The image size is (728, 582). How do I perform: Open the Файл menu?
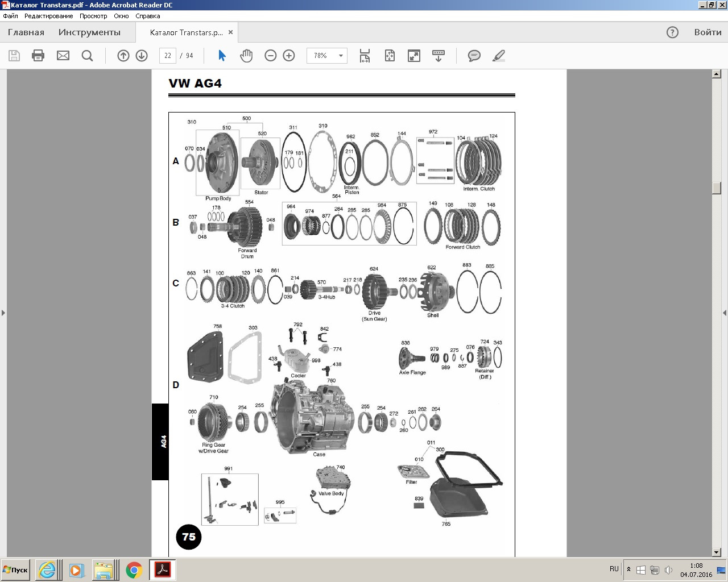(10, 16)
